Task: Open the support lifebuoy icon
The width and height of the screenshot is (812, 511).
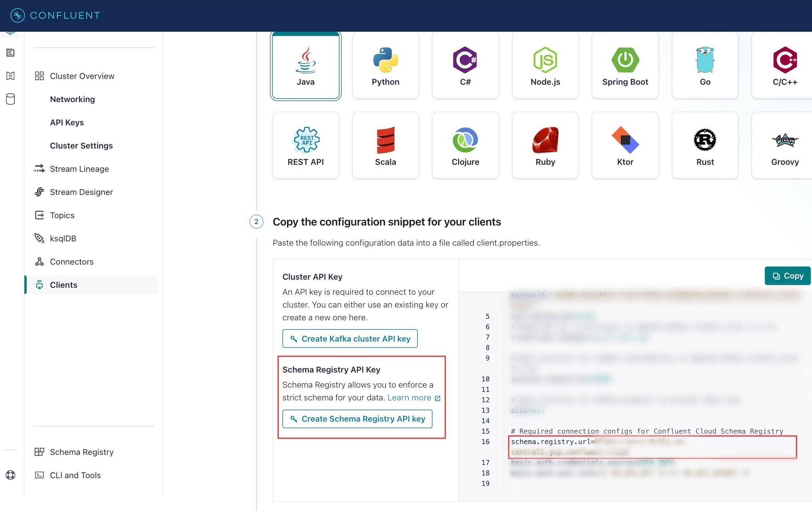Action: (11, 475)
